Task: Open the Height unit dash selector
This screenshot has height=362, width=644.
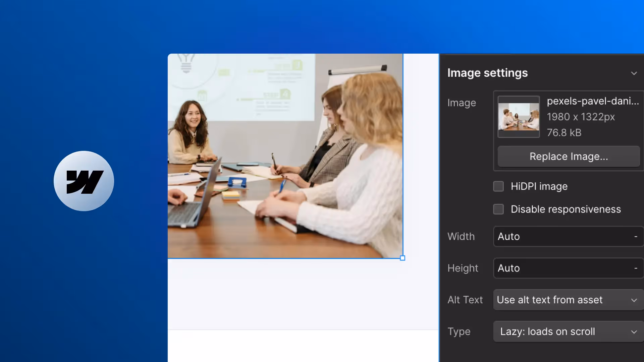Action: 636,268
